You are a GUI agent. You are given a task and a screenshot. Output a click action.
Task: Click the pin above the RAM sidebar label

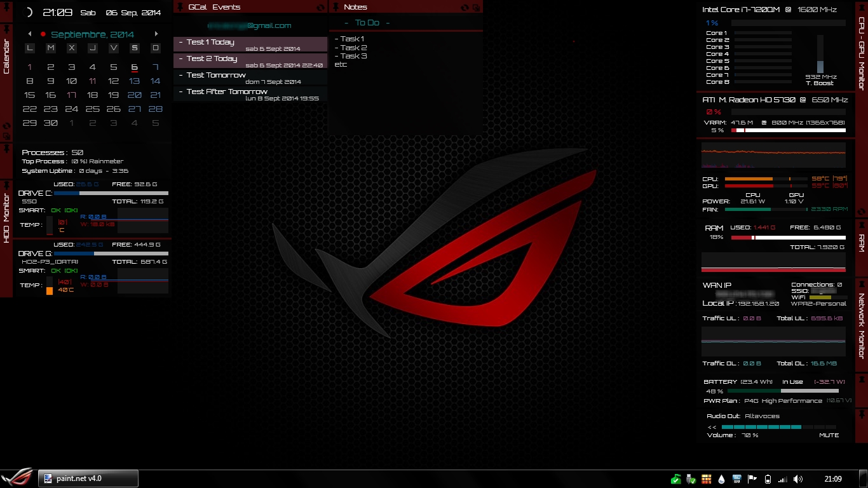tap(862, 224)
